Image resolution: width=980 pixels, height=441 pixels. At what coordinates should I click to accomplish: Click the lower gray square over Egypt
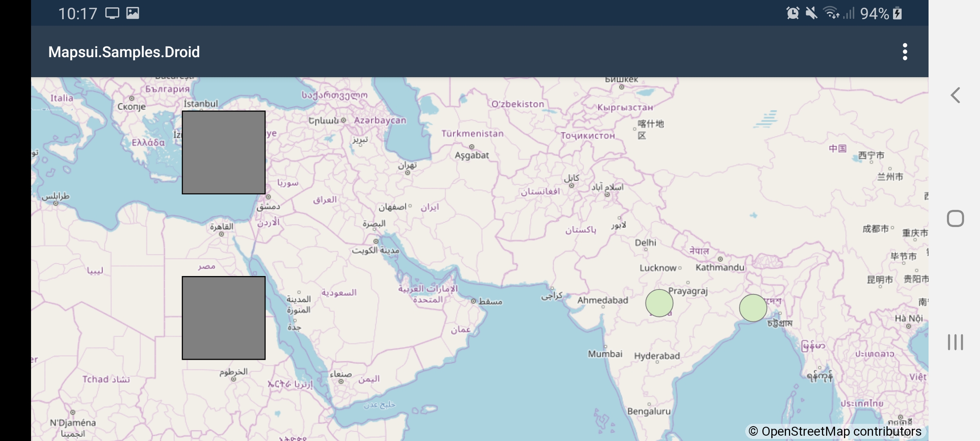pos(224,318)
